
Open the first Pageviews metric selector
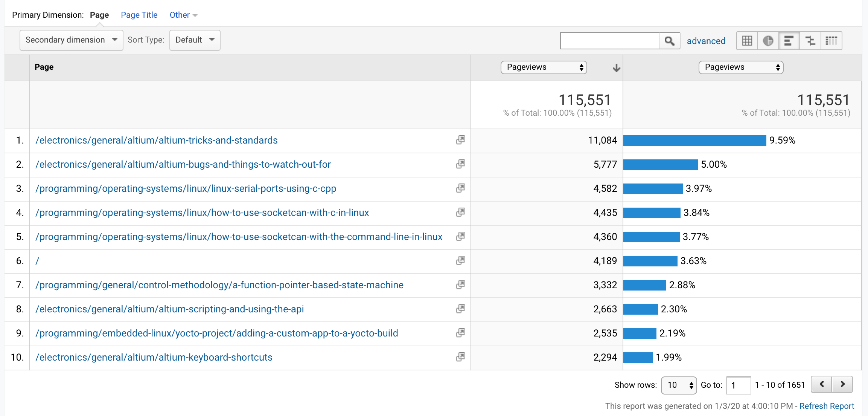coord(544,67)
